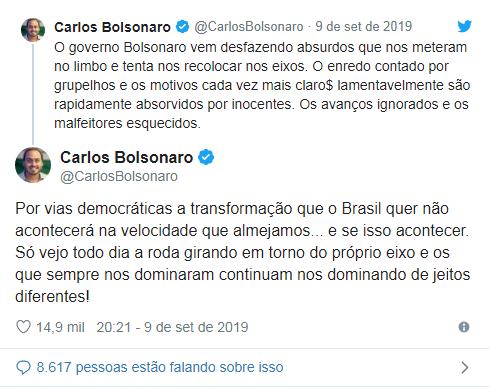
Task: Click verified badge on parent tweet
Action: [182, 27]
